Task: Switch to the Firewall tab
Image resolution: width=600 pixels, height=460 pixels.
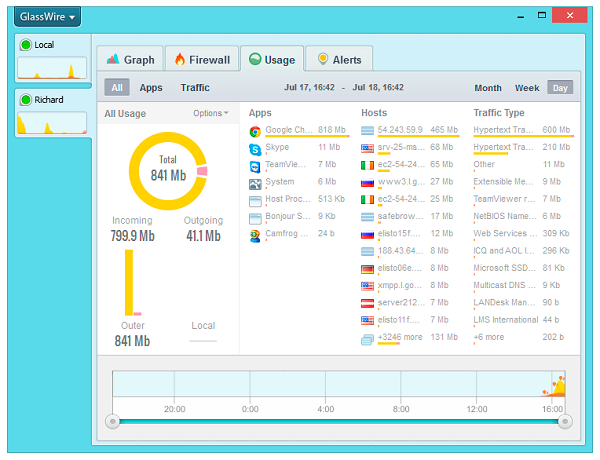Action: [202, 60]
